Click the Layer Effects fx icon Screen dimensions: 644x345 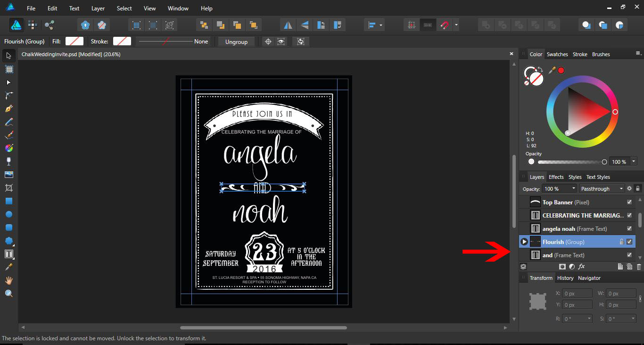click(x=581, y=267)
